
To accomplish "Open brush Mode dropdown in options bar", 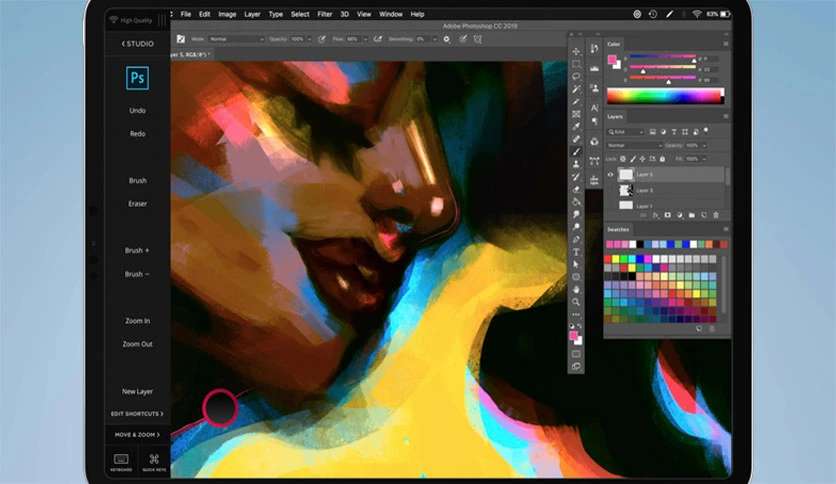I will coord(236,39).
